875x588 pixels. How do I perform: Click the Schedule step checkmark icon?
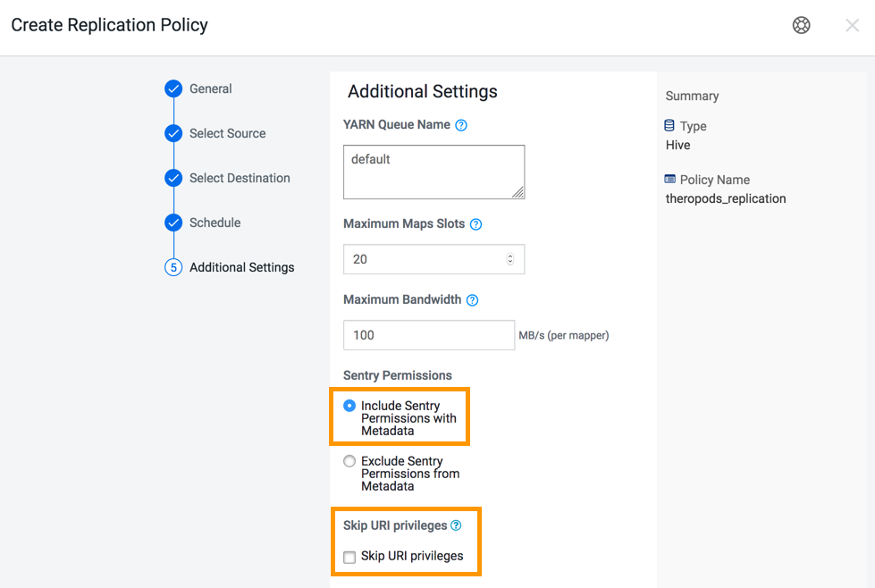point(173,223)
